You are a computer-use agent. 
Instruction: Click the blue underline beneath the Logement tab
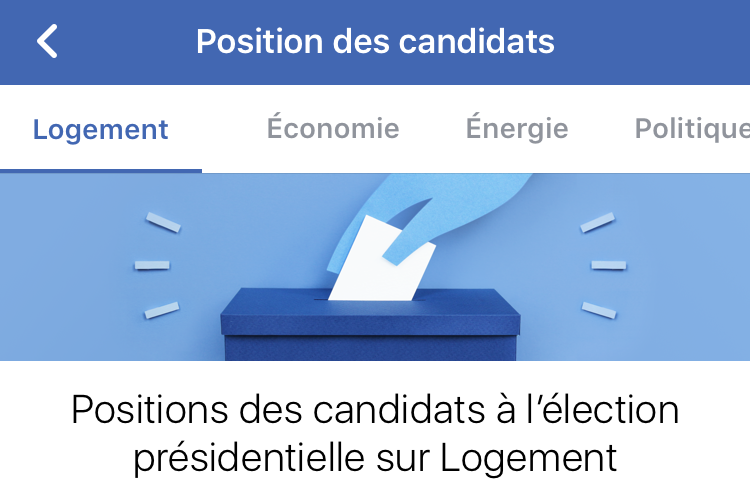(100, 170)
